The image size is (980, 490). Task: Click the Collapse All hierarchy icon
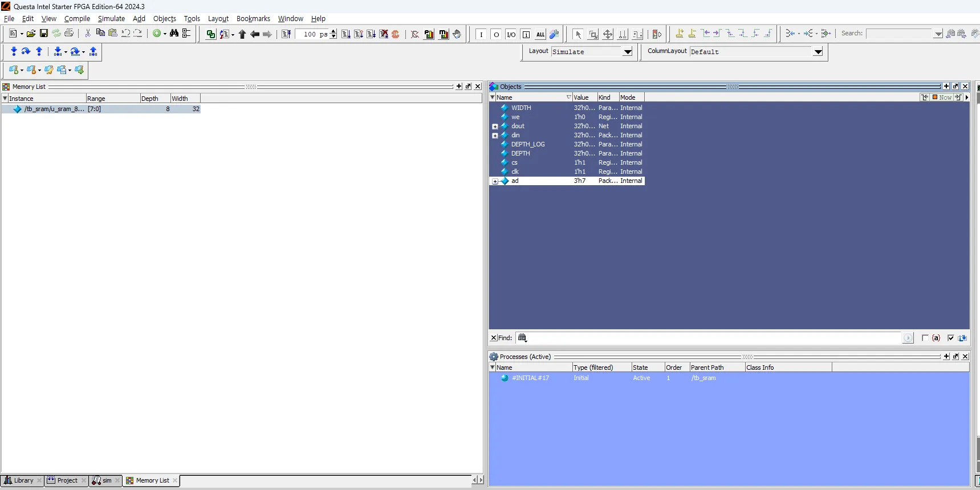pos(186,34)
